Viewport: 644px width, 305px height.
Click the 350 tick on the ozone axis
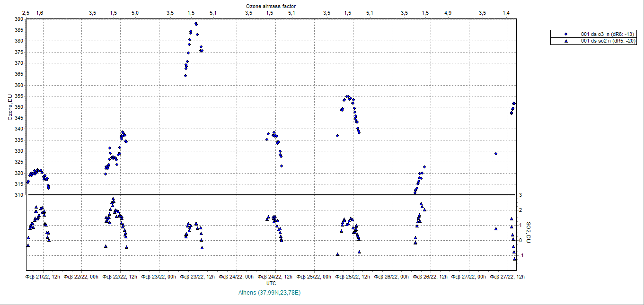pyautogui.click(x=18, y=107)
